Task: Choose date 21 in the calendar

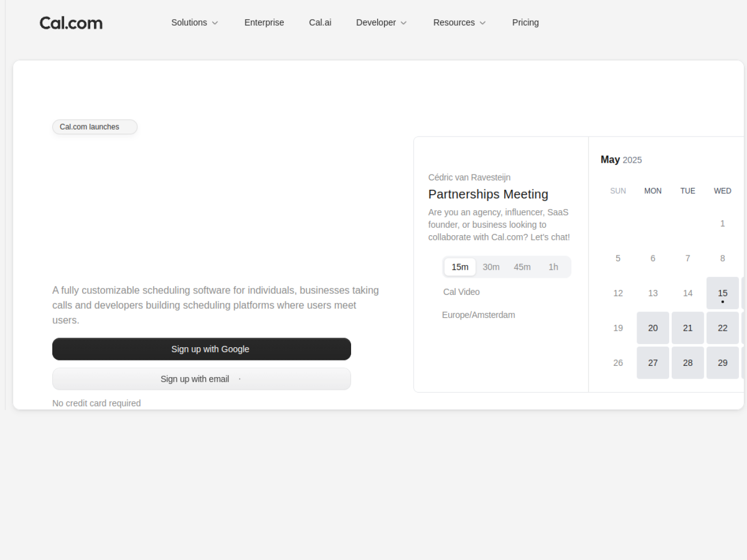Action: (688, 328)
